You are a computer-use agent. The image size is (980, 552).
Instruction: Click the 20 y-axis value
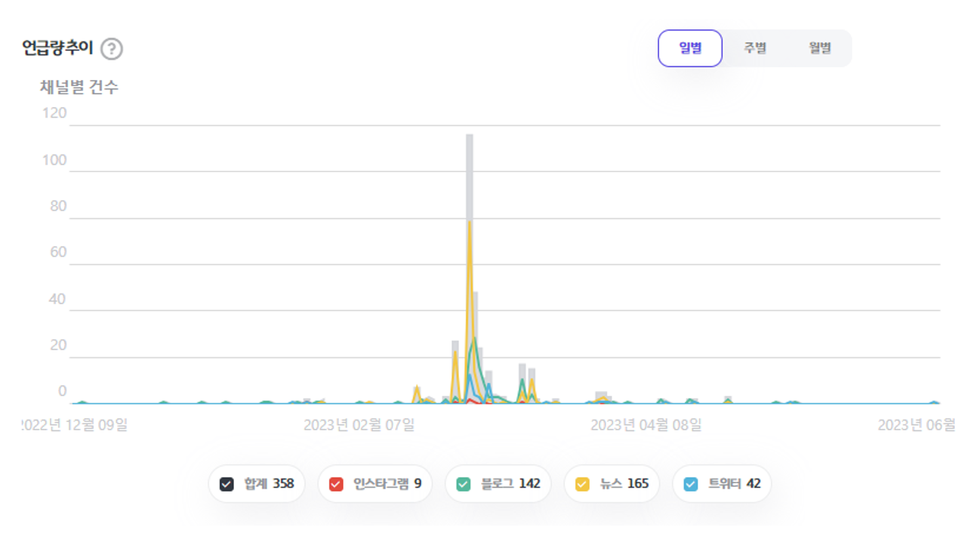pos(58,345)
